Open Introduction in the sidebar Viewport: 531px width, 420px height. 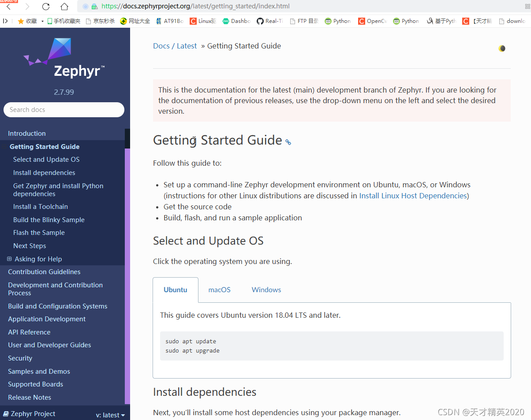[27, 134]
